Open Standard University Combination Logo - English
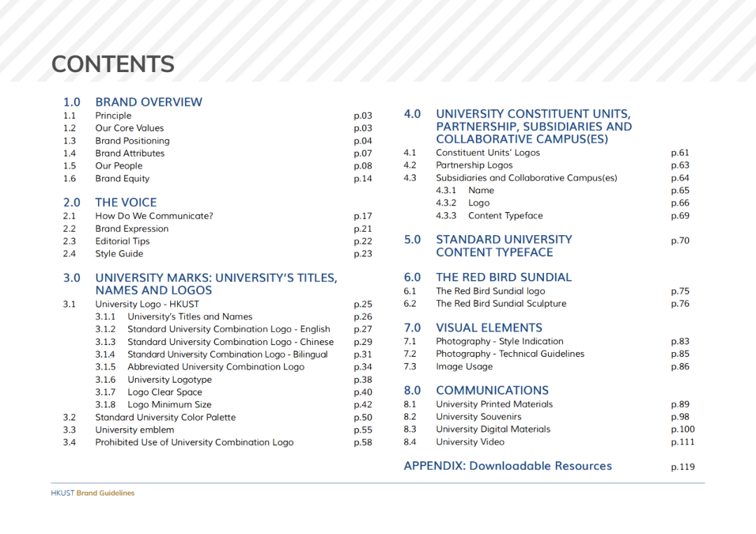 [x=228, y=329]
